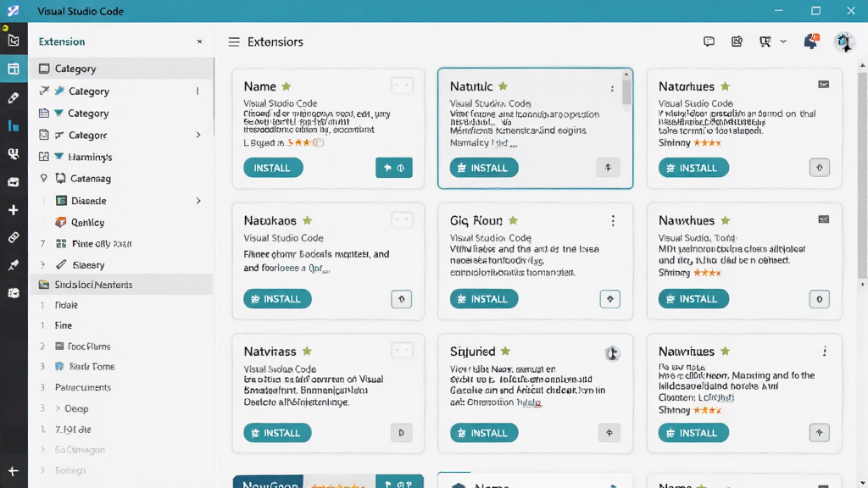868x488 pixels.
Task: Click the small square button on Natorhues card
Action: point(820,168)
